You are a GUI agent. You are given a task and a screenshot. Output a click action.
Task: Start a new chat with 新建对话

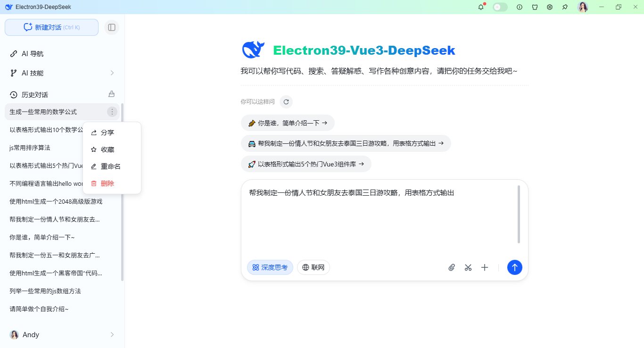pos(51,27)
